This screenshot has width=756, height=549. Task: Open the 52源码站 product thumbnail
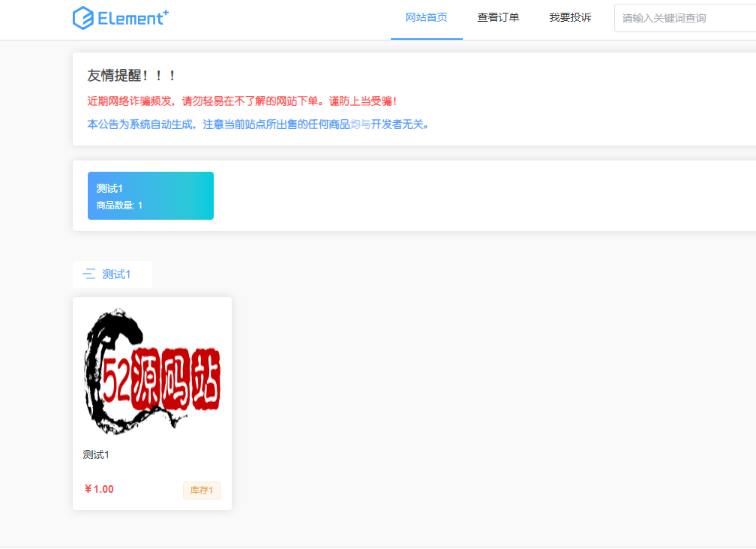[152, 371]
